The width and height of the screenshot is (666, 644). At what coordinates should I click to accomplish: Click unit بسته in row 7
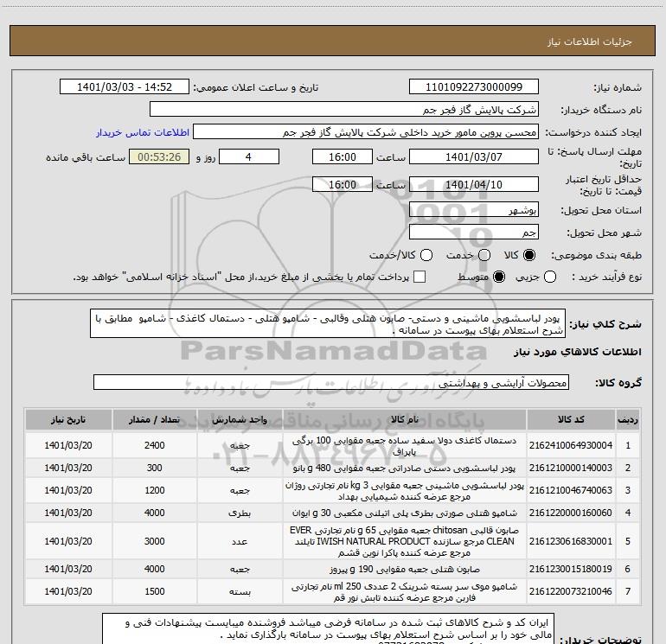point(240,592)
